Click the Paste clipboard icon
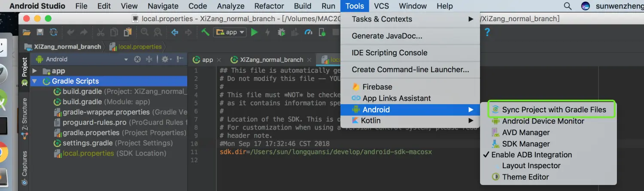 tap(128, 32)
